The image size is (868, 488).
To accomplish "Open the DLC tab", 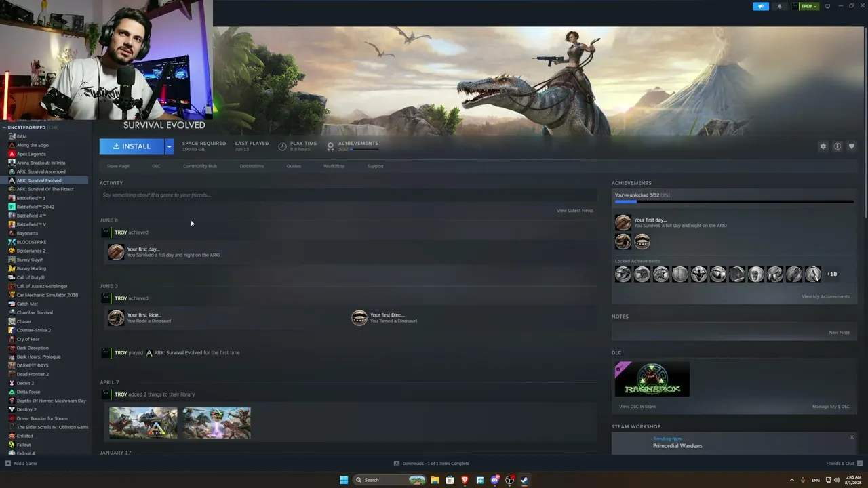I will pyautogui.click(x=156, y=166).
